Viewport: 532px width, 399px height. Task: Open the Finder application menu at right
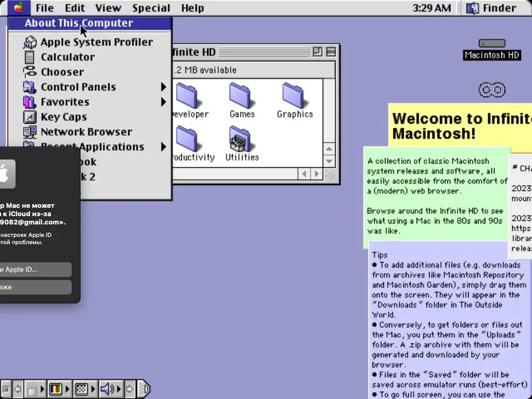pos(491,8)
